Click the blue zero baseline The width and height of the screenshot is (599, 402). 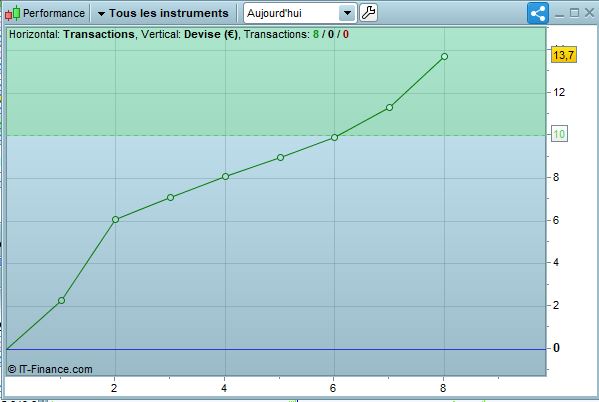276,349
